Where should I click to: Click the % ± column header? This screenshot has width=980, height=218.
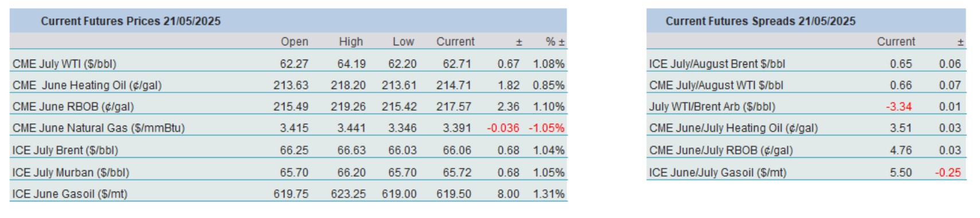[555, 42]
